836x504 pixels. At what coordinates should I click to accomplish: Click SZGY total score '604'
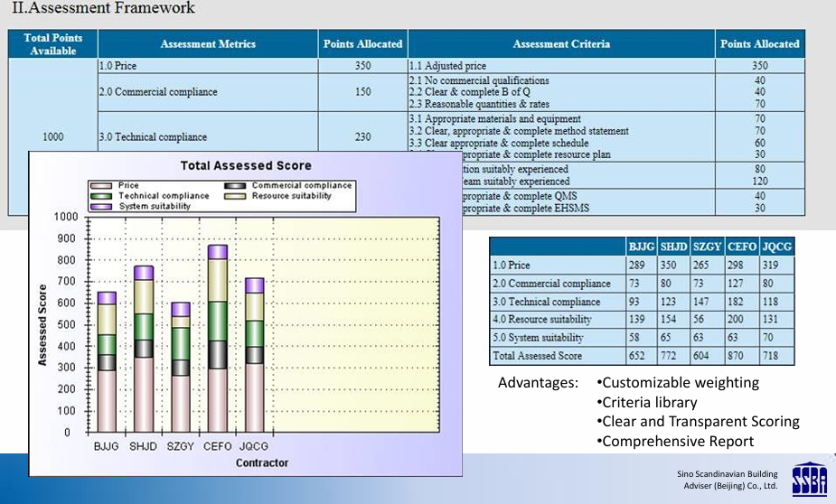click(x=701, y=356)
